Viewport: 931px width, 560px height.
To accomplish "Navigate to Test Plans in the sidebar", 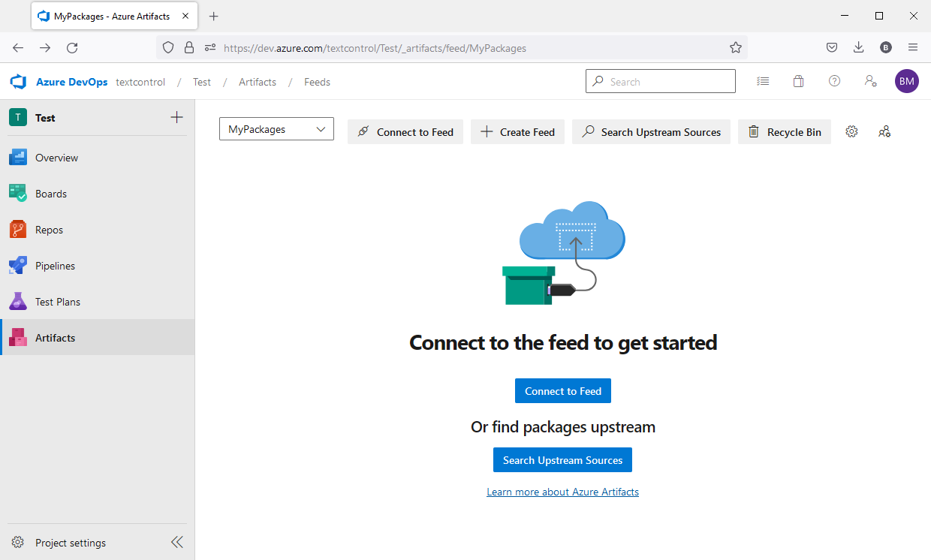I will pyautogui.click(x=59, y=301).
